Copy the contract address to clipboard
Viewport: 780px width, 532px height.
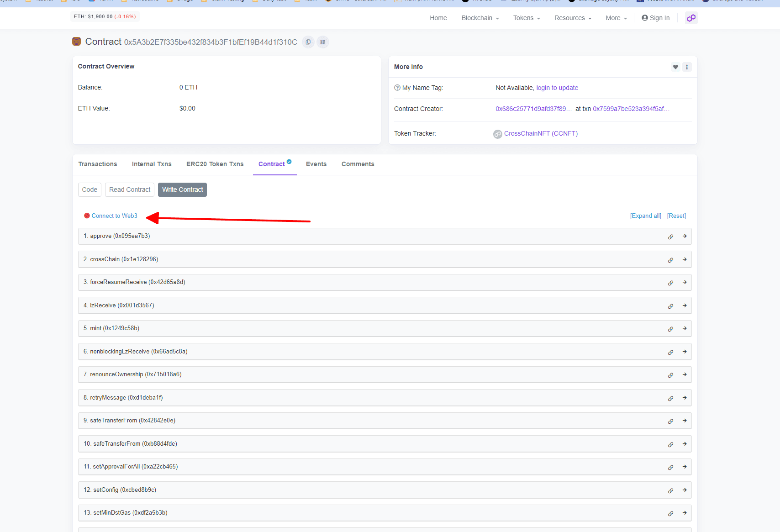pyautogui.click(x=308, y=42)
